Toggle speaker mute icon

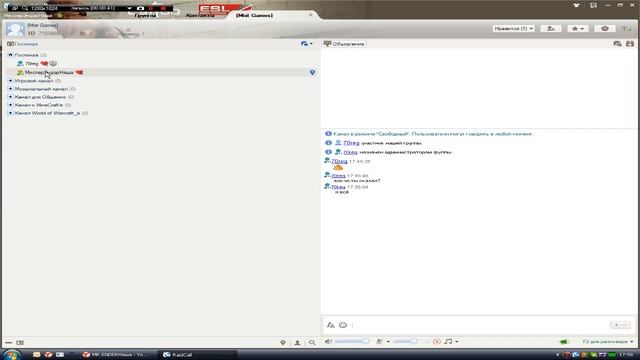(x=328, y=342)
